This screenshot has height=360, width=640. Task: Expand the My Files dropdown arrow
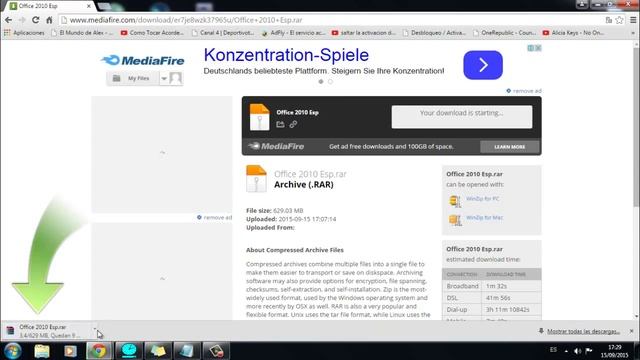tap(164, 78)
